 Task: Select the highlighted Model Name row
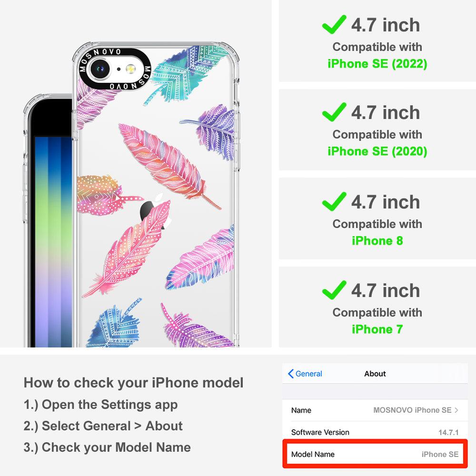pos(375,454)
